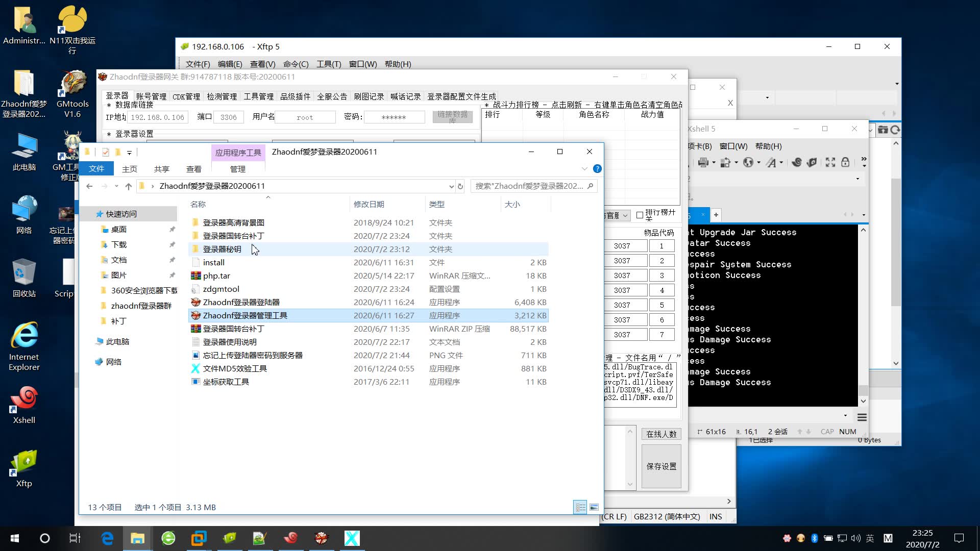This screenshot has height=551, width=980.
Task: Click the blue help question-mark icon
Action: (597, 169)
